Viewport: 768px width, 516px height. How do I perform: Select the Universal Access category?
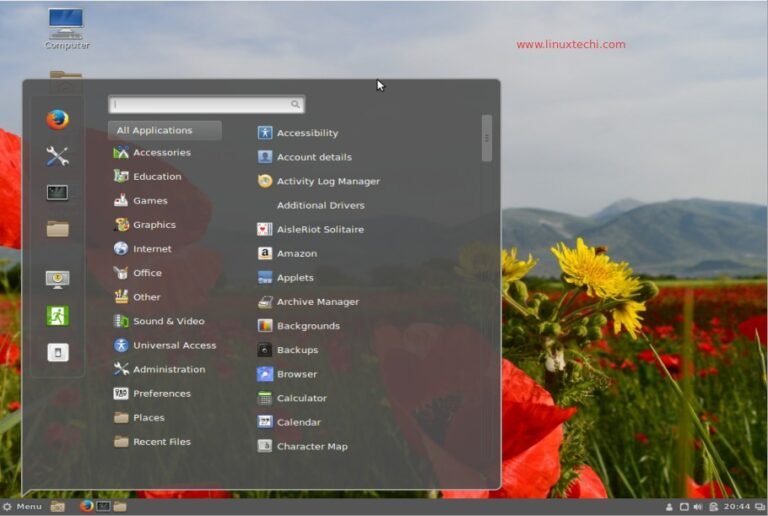[x=165, y=345]
